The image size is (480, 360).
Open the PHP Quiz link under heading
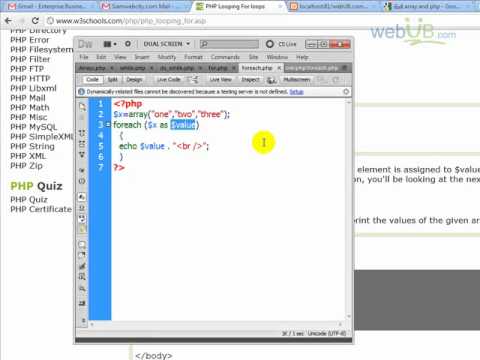pyautogui.click(x=29, y=200)
